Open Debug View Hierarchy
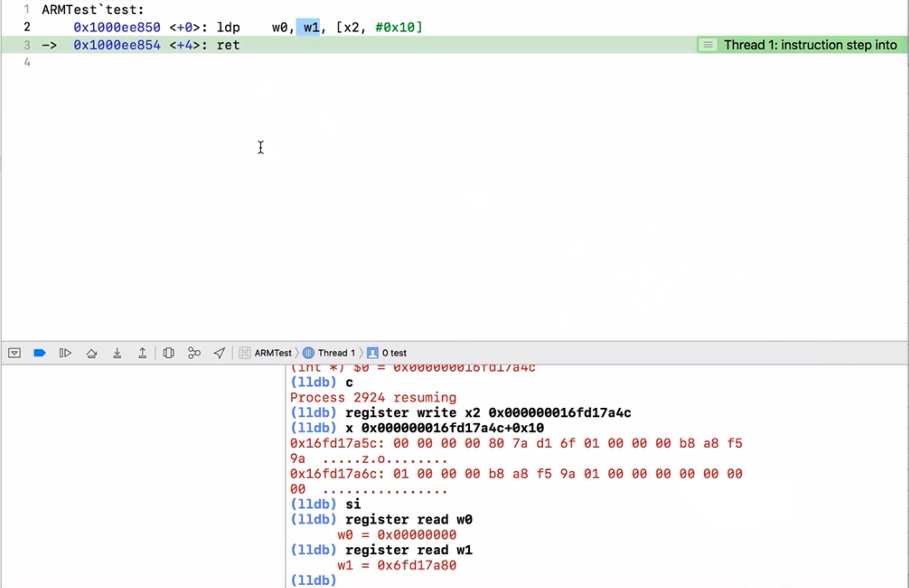Viewport: 909px width, 588px height. pyautogui.click(x=169, y=353)
